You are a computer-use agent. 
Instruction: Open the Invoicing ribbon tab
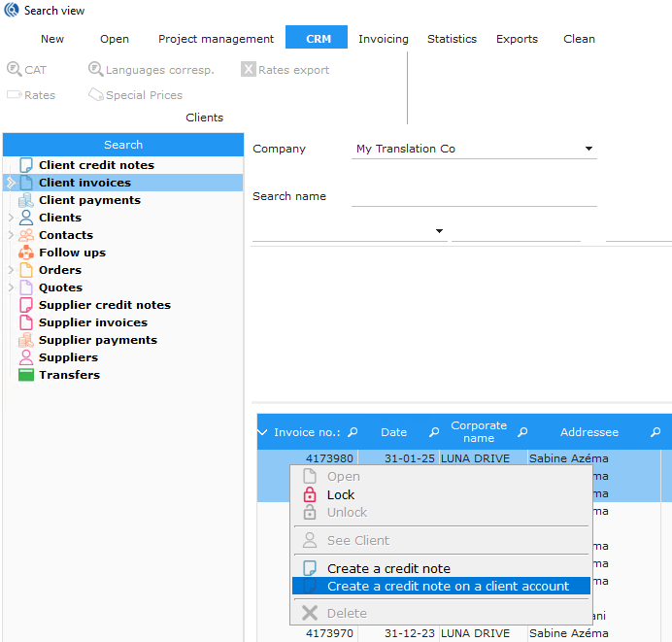[383, 39]
